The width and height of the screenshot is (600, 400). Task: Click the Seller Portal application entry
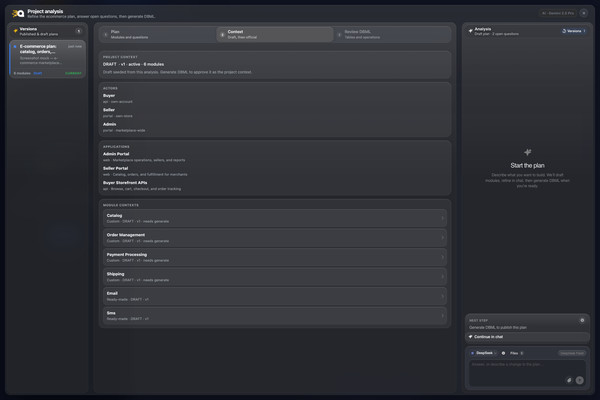coord(145,171)
